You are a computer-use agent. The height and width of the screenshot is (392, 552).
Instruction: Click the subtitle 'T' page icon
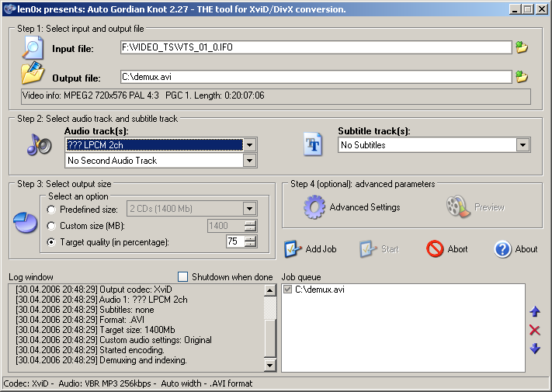pyautogui.click(x=313, y=144)
